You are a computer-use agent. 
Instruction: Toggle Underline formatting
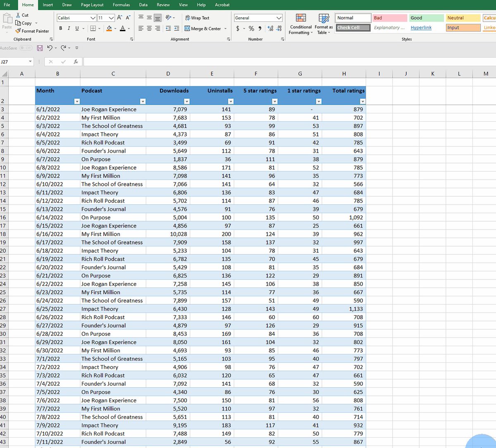[x=77, y=28]
